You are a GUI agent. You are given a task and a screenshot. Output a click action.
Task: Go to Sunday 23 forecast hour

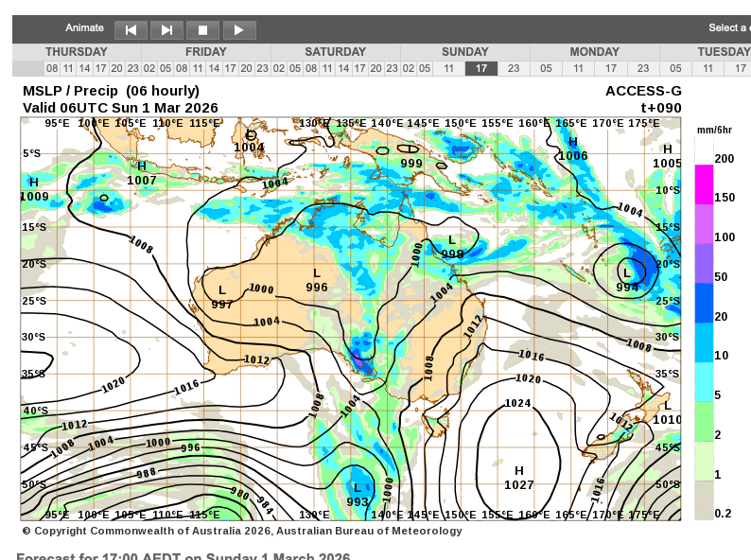(x=513, y=68)
